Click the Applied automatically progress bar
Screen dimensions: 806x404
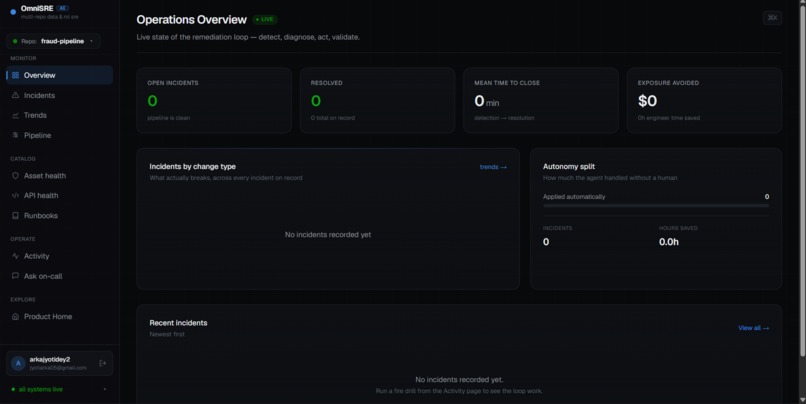coord(656,206)
